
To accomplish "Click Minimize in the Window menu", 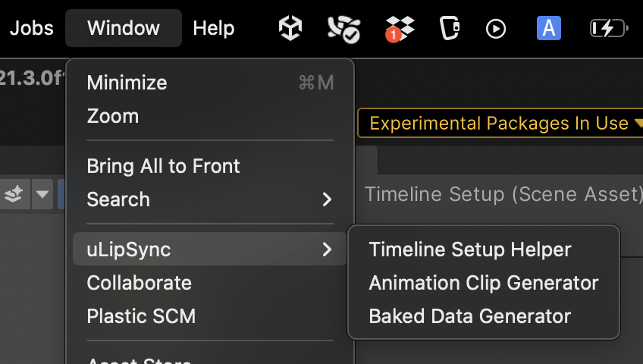I will pos(127,83).
